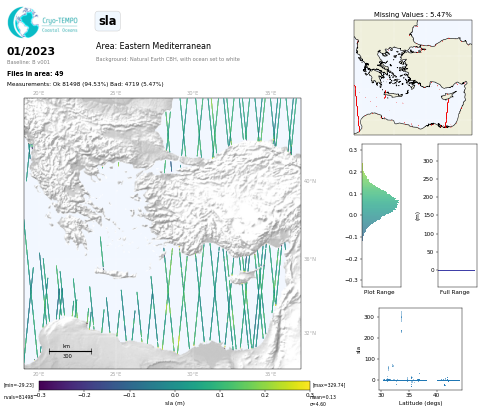This screenshot has height=410, width=492.
Task: Click the viridis colorbar at 0.0
Action: tap(175, 386)
